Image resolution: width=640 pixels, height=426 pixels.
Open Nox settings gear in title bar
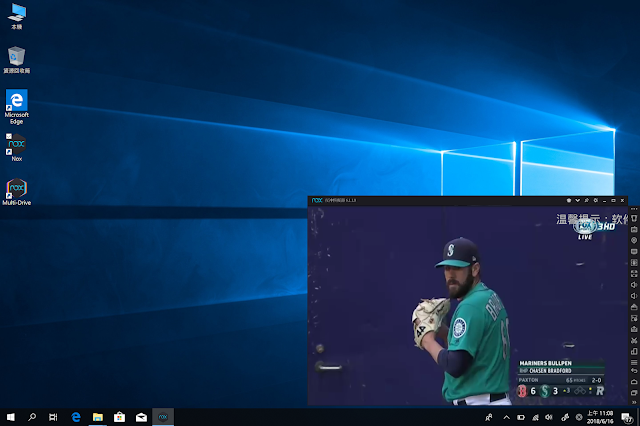tap(596, 200)
